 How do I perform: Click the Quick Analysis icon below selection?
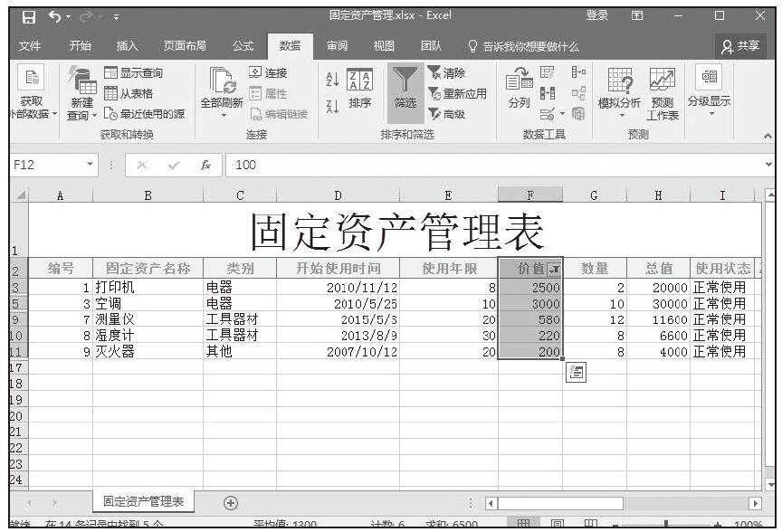pyautogui.click(x=576, y=371)
